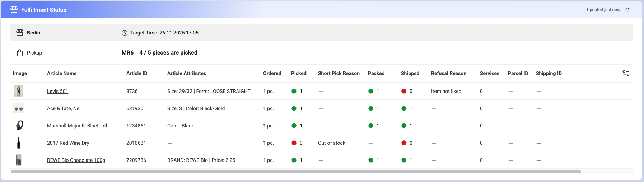Click the Short Pick Reason column header
The width and height of the screenshot is (644, 182).
tap(339, 73)
